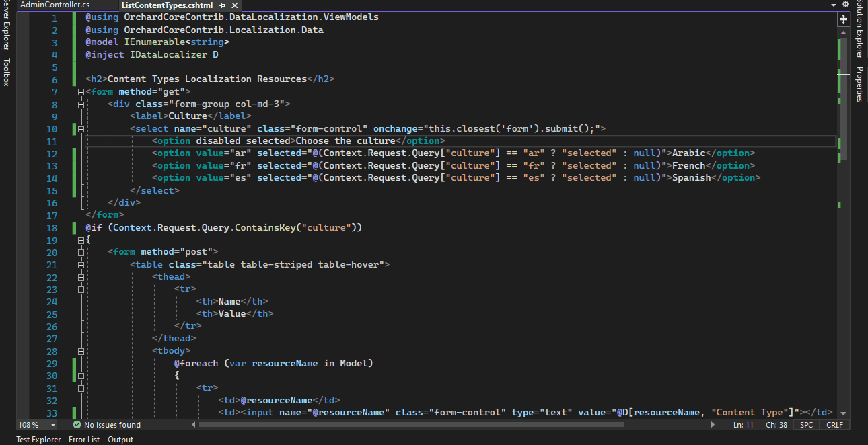Open the Test Explorer panel
Image resolution: width=868 pixels, height=445 pixels.
click(x=38, y=439)
